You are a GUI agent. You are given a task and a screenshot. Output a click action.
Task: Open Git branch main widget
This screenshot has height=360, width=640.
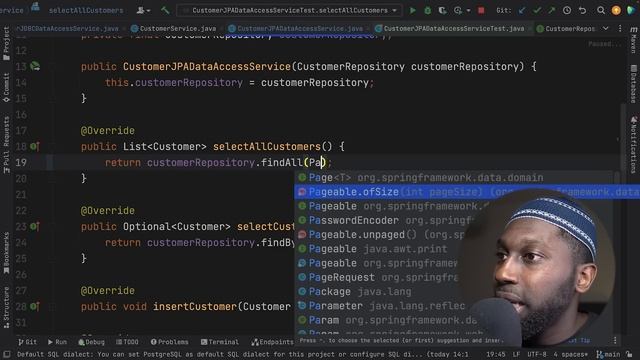(608, 354)
